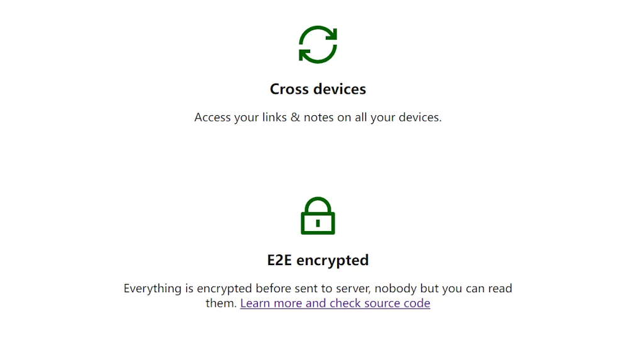This screenshot has width=644, height=352.
Task: Open the "Learn more and check source code" link
Action: (335, 304)
